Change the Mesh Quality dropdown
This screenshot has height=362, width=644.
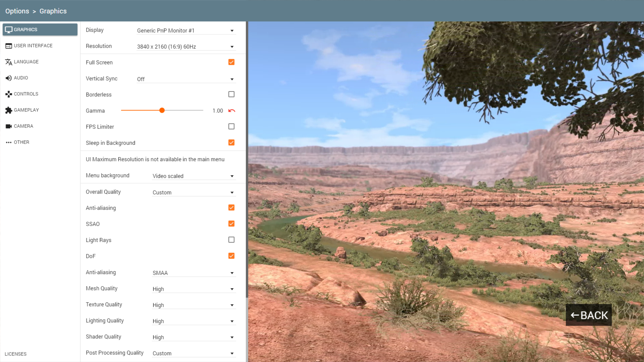pos(194,289)
